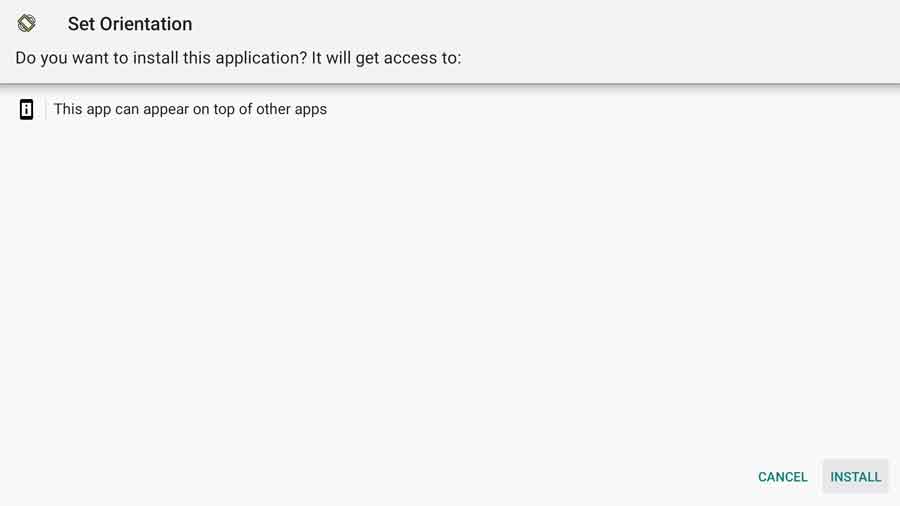Image resolution: width=900 pixels, height=506 pixels.
Task: Tap the CANCEL button
Action: [x=782, y=477]
